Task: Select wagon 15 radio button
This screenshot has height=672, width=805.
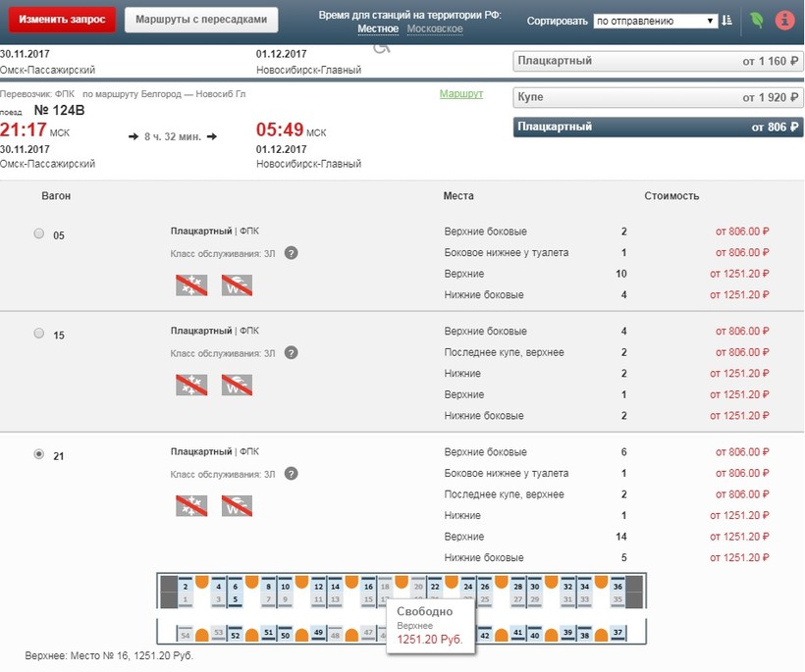Action: pos(39,334)
